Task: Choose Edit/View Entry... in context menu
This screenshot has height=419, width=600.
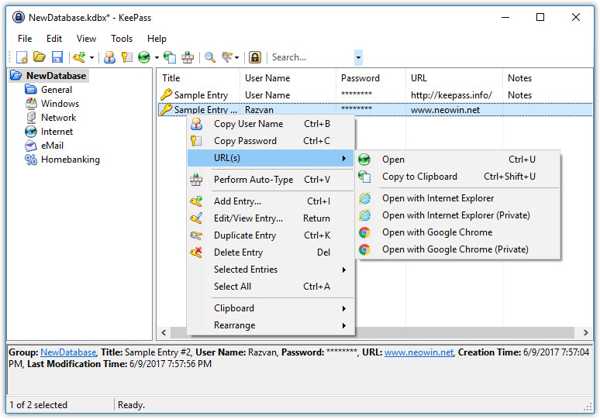Action: (271, 218)
